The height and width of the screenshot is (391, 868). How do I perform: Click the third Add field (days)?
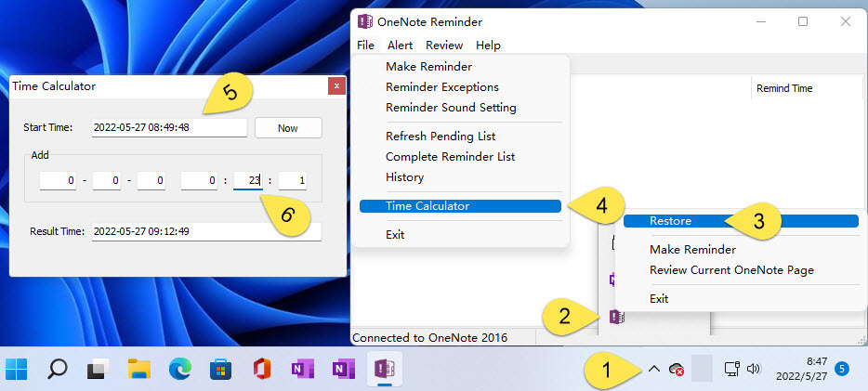(151, 181)
